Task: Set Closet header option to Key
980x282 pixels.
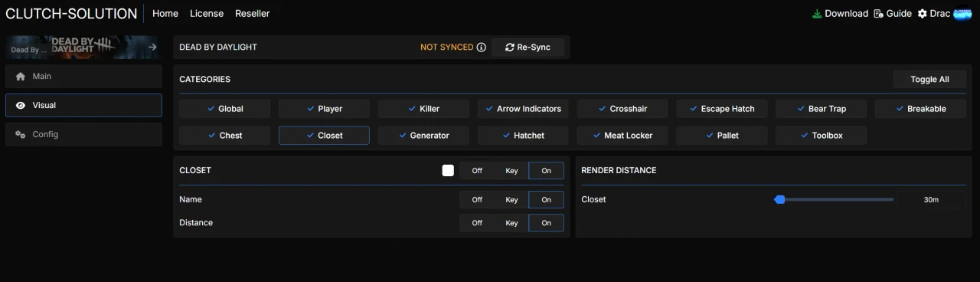Action: (511, 171)
